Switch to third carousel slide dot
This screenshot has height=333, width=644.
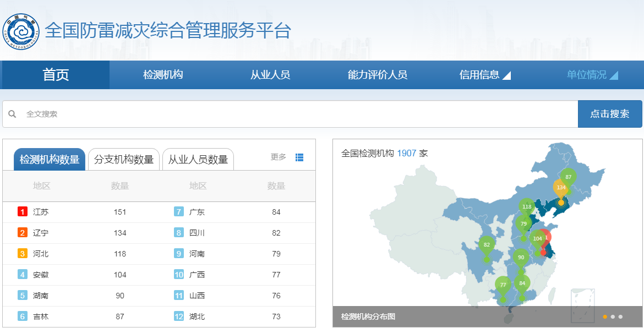[620, 316]
